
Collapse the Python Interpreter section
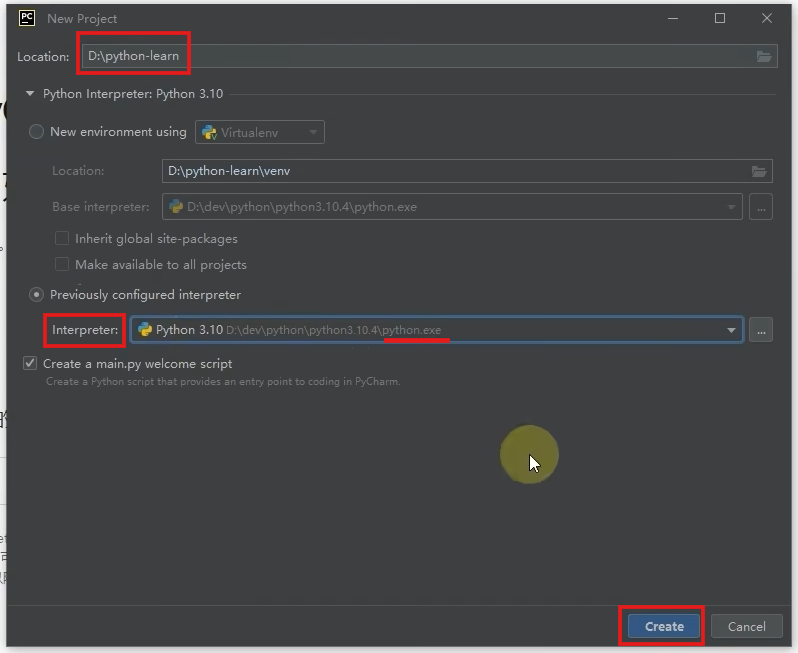pos(30,94)
